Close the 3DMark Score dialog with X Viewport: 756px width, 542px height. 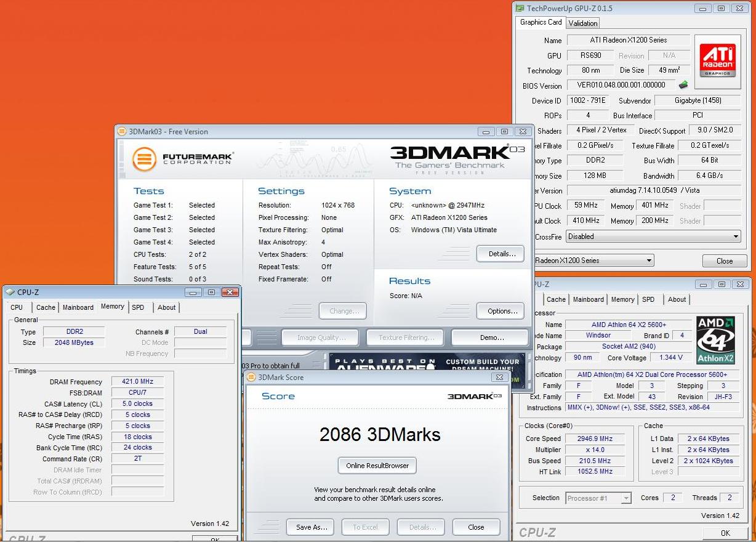tap(499, 377)
